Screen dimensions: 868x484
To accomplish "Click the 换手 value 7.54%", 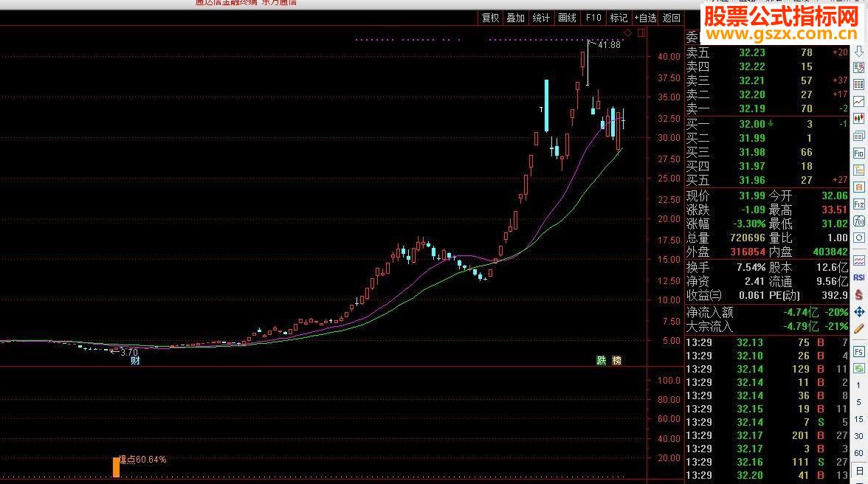I will pos(751,267).
